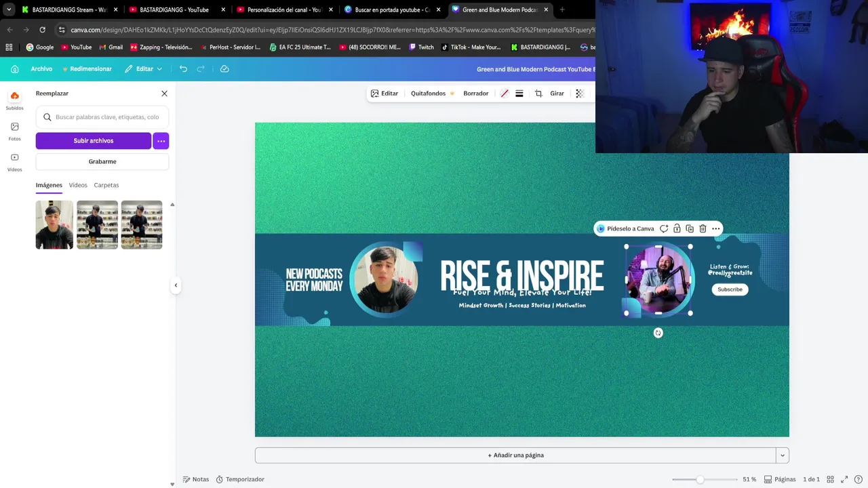Image resolution: width=868 pixels, height=488 pixels.
Task: Open the grid view icon
Action: [830, 479]
